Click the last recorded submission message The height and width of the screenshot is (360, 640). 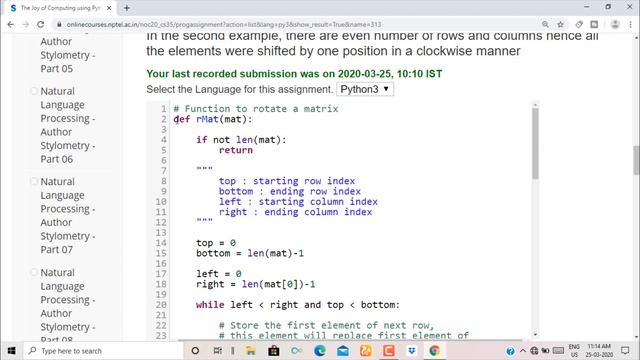[x=294, y=74]
